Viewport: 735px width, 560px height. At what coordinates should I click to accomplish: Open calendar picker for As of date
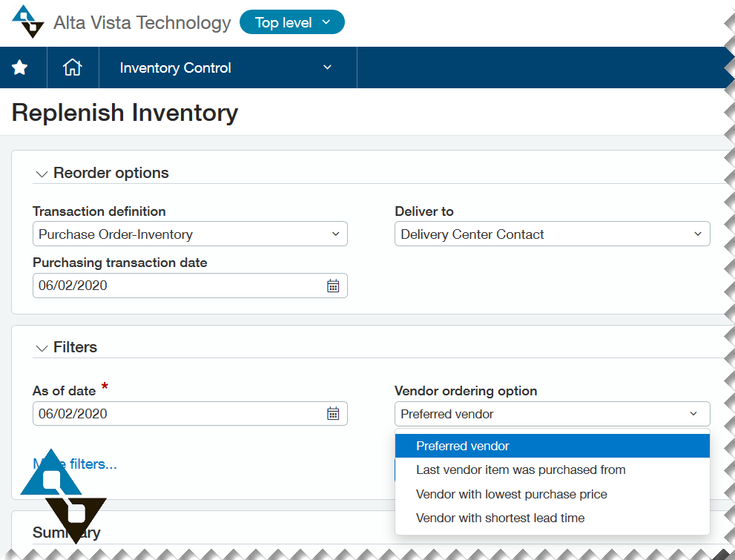[x=333, y=414]
